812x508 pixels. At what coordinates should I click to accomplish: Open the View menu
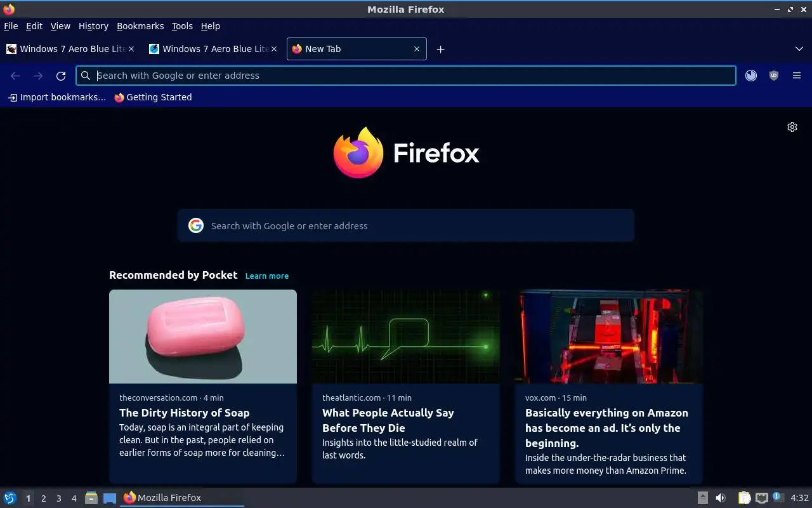pos(60,26)
